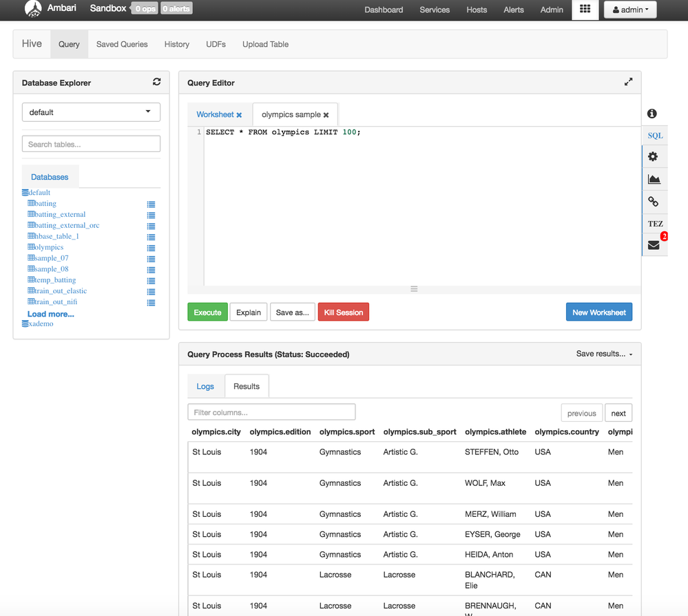
Task: Expand the train_out_nifi table in tree
Action: 52,301
